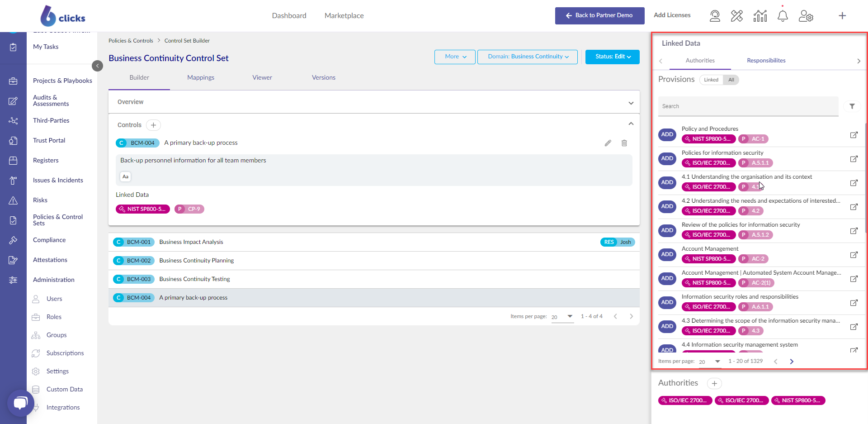Image resolution: width=868 pixels, height=424 pixels.
Task: Switch to the Viewer tab
Action: point(262,78)
